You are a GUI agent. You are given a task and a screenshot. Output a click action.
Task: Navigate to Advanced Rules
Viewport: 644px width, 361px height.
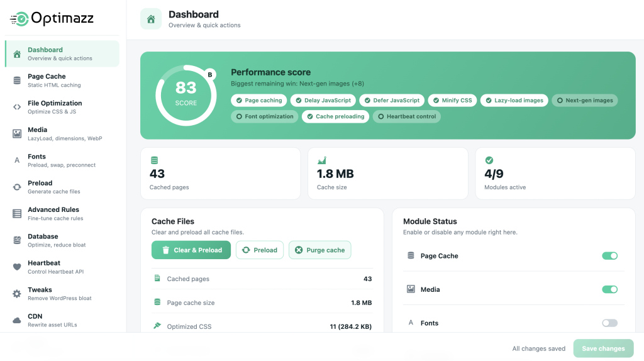tap(62, 214)
